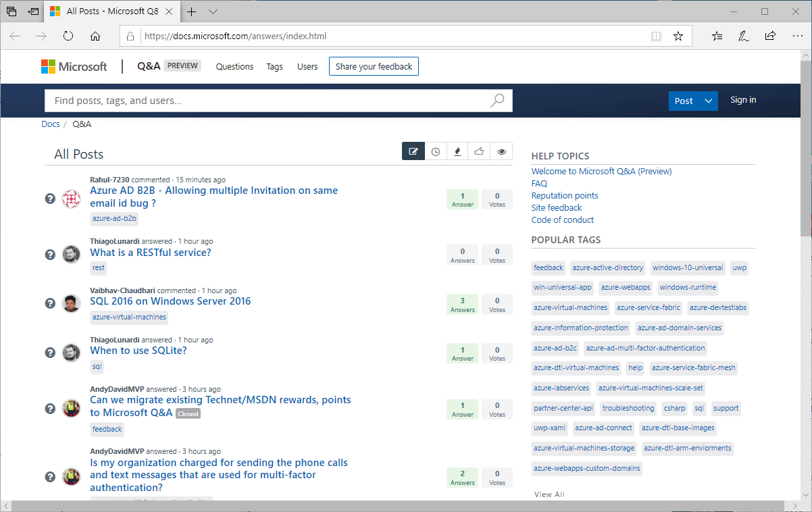Open the tab list chevron dropdown
The height and width of the screenshot is (512, 812).
pos(213,11)
